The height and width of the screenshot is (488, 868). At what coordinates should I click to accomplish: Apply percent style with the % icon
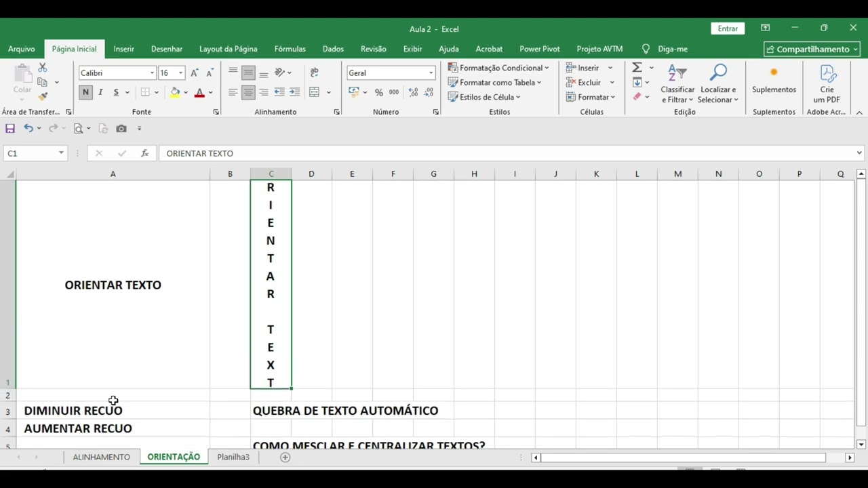tap(378, 92)
